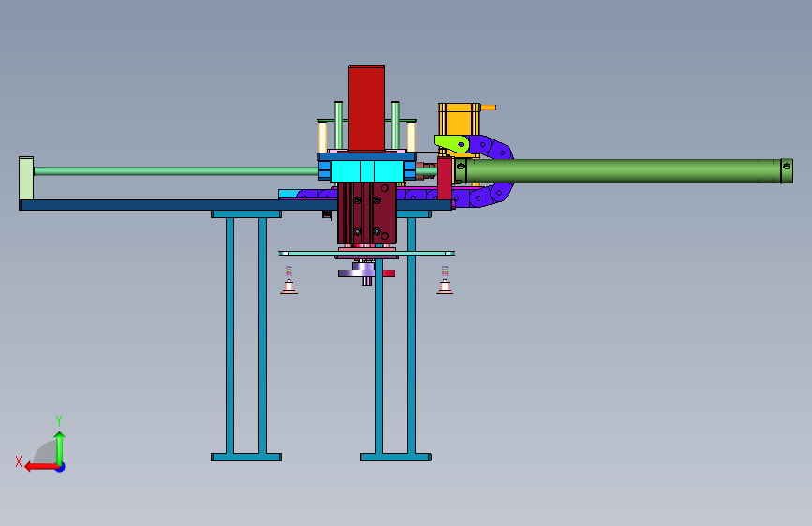Viewport: 812px width, 526px height.
Task: Select the pale green end block at far left
Action: pos(26,178)
